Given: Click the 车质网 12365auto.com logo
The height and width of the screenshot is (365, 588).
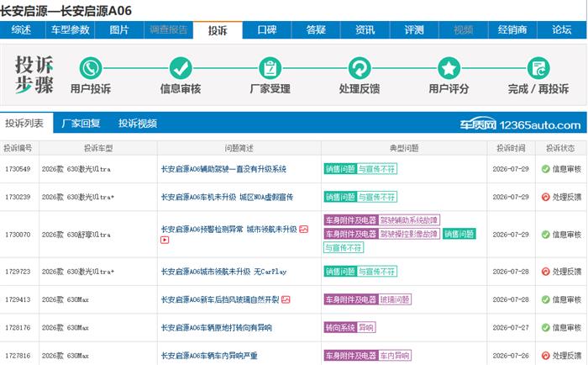Looking at the screenshot, I should [x=521, y=124].
